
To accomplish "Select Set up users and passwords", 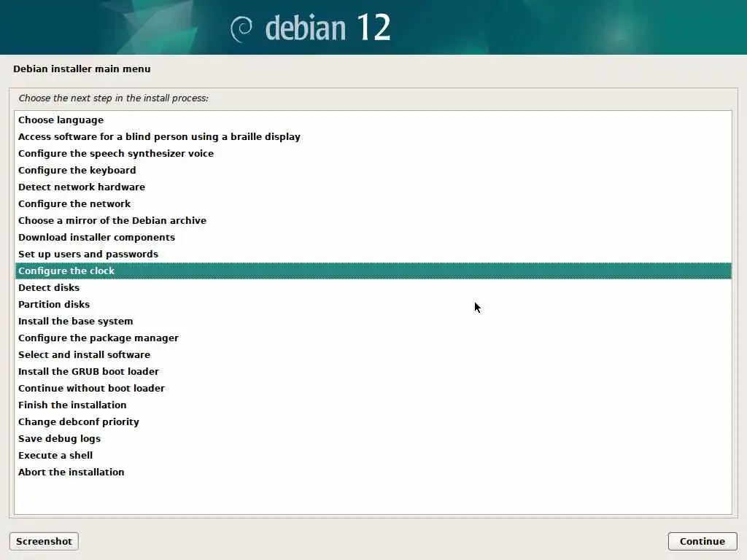I will [x=373, y=254].
